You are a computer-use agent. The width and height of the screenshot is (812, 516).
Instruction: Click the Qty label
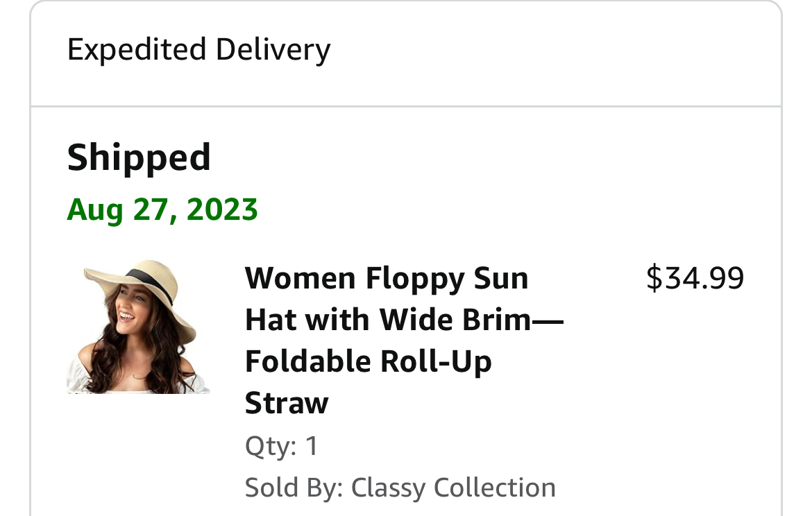271,446
